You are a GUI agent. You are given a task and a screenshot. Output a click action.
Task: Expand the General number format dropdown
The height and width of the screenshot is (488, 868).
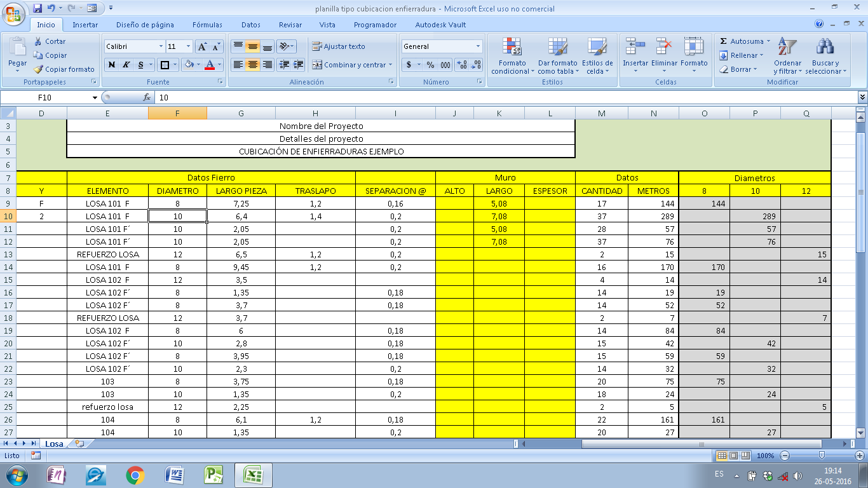[x=477, y=46]
